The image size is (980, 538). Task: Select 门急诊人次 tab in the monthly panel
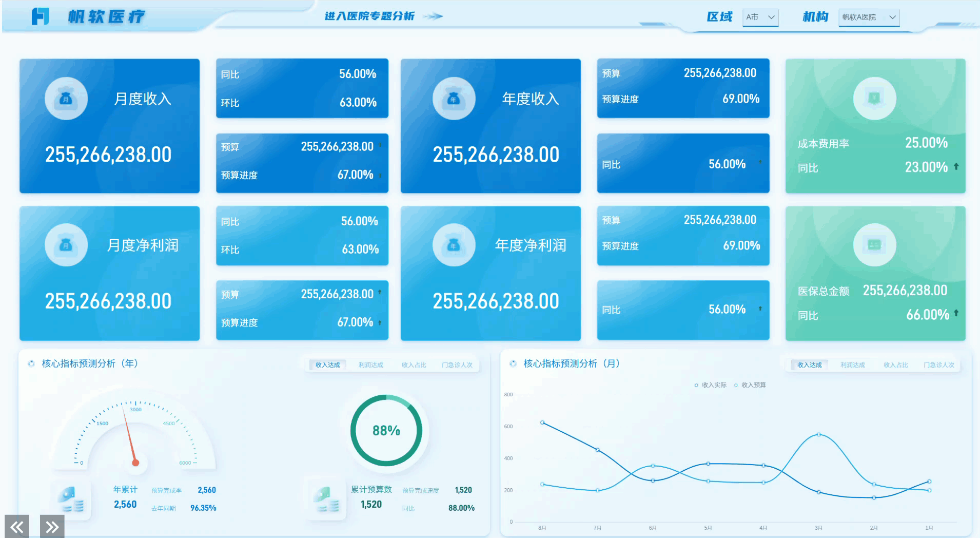coord(939,365)
